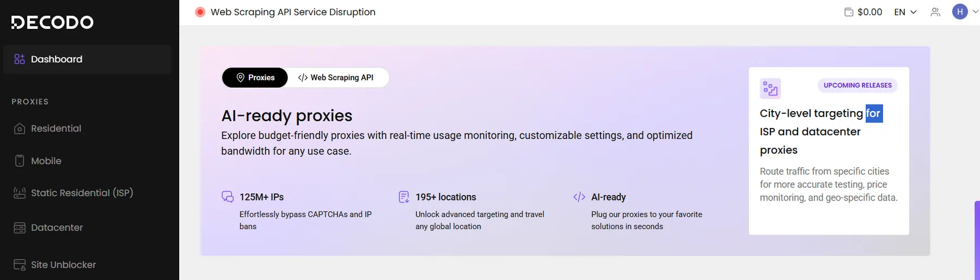This screenshot has height=280, width=980.
Task: Click the Decodo logo
Action: click(x=52, y=22)
